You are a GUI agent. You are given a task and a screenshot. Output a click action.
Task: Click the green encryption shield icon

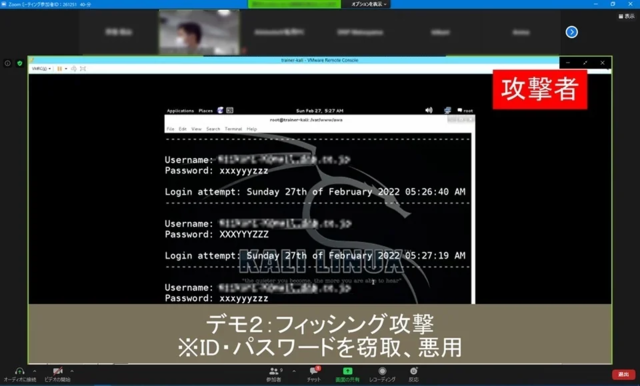(x=20, y=63)
